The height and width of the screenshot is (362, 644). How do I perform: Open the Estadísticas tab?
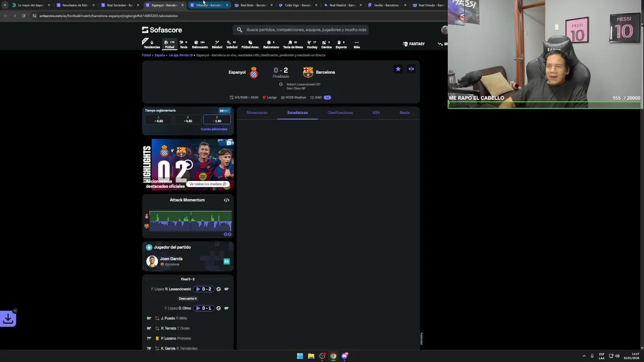[297, 113]
